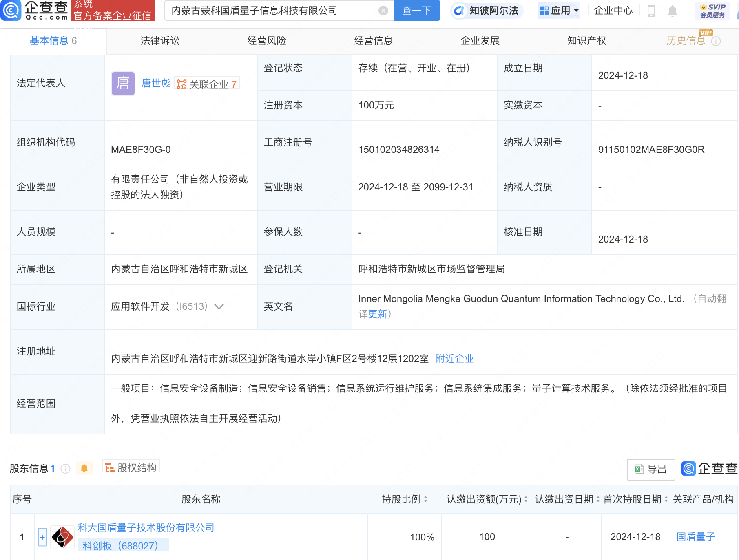Expand shareholder row with plus button
The image size is (739, 560).
42,537
